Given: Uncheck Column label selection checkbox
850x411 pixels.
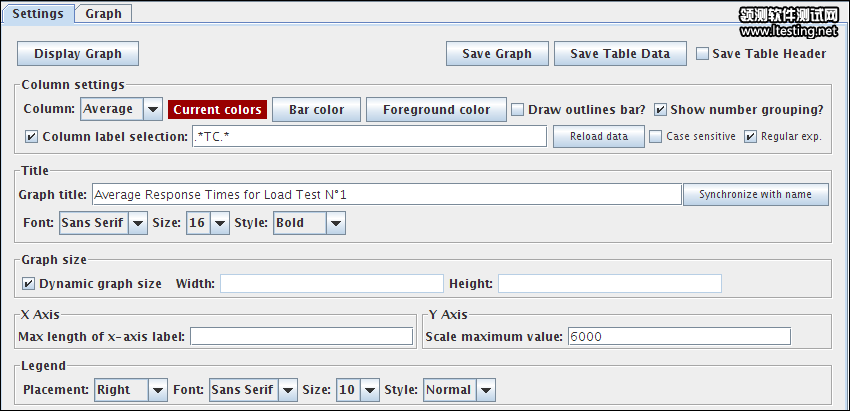Looking at the screenshot, I should [32, 137].
